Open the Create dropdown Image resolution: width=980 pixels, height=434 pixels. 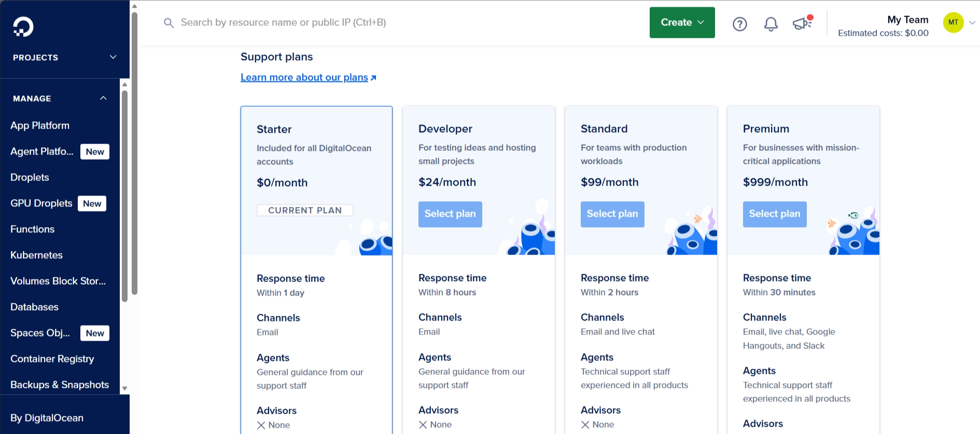point(682,22)
